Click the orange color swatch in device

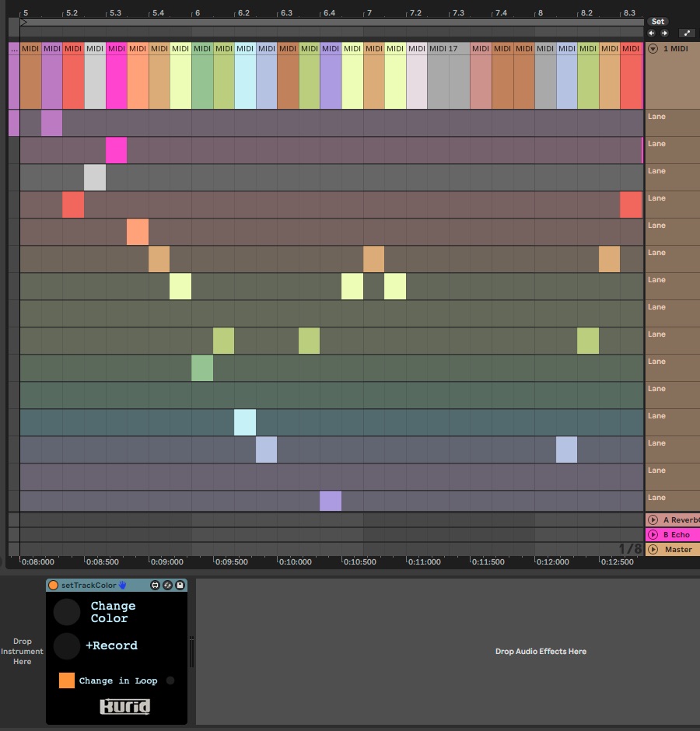(67, 680)
